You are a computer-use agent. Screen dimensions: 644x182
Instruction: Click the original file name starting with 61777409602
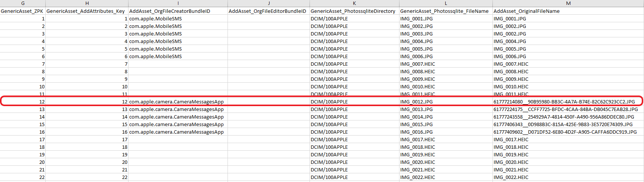click(x=565, y=132)
